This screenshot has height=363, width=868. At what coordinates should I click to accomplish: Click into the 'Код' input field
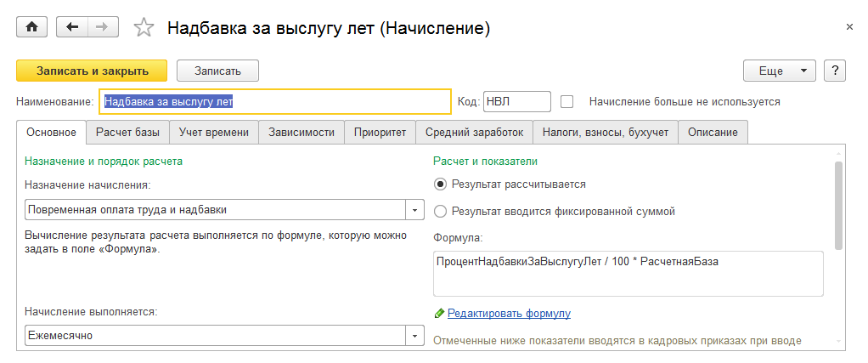pyautogui.click(x=516, y=101)
